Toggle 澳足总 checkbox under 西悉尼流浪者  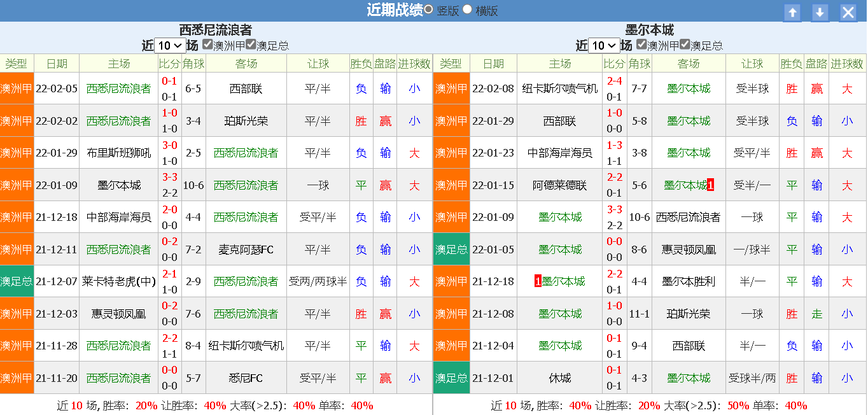(x=251, y=45)
